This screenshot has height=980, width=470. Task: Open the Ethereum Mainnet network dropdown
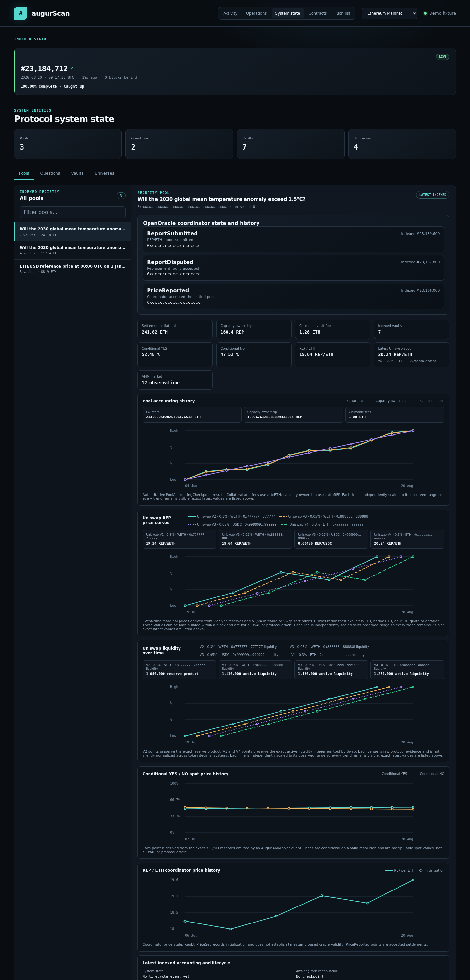pos(389,13)
